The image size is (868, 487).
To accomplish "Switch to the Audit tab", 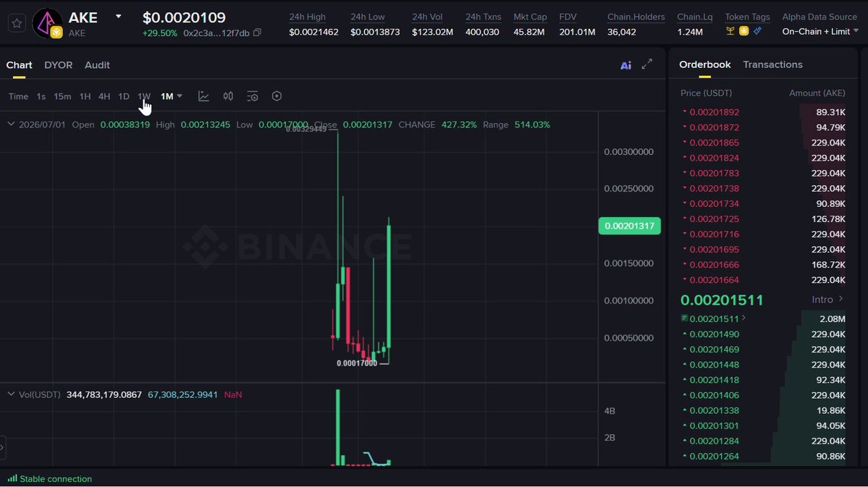I will (x=97, y=65).
